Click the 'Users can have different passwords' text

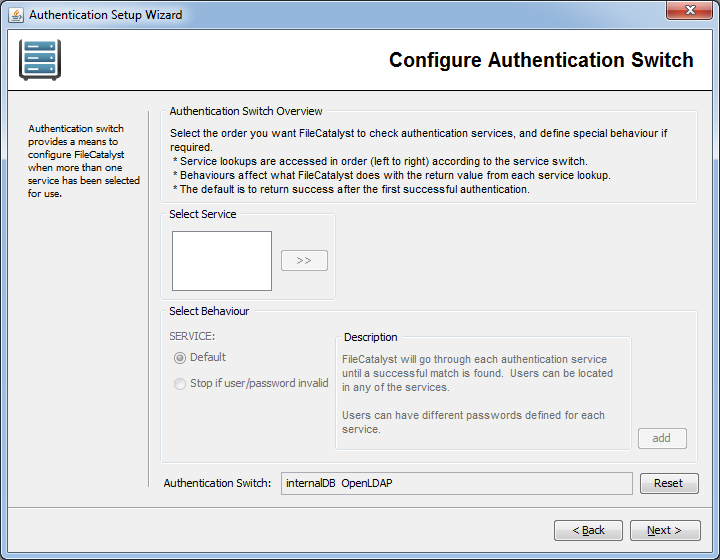click(473, 422)
